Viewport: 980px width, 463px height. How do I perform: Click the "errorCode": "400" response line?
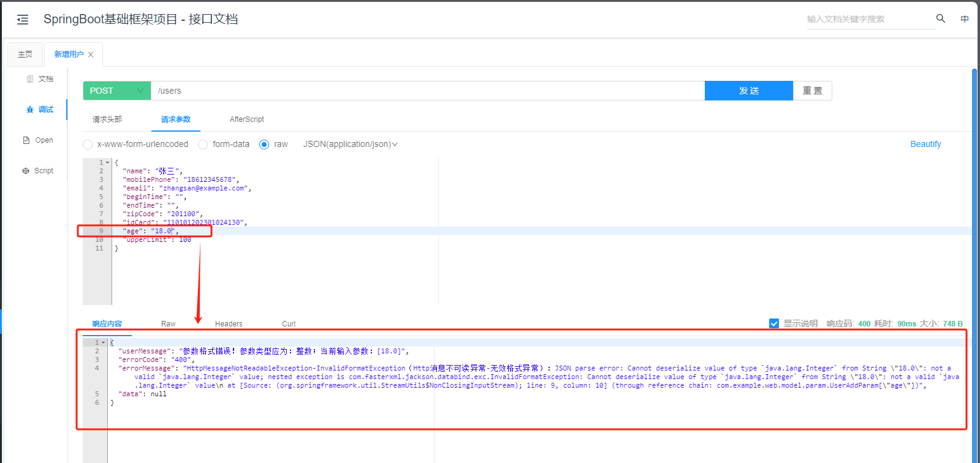(156, 360)
